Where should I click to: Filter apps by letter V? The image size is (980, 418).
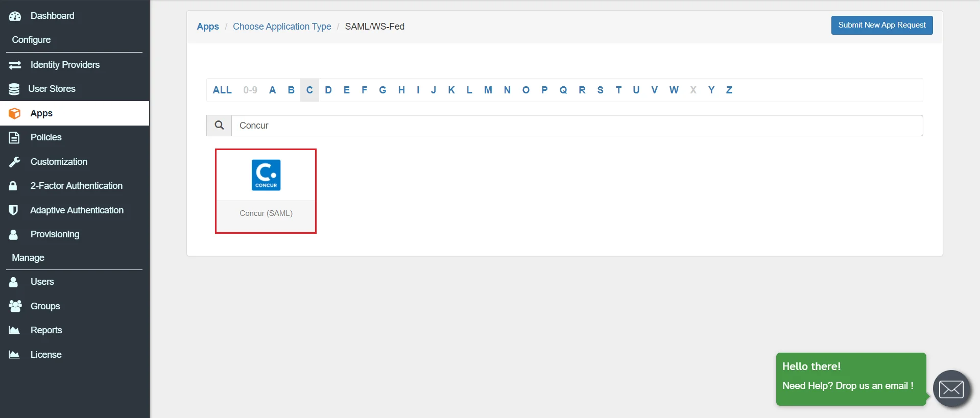[655, 90]
